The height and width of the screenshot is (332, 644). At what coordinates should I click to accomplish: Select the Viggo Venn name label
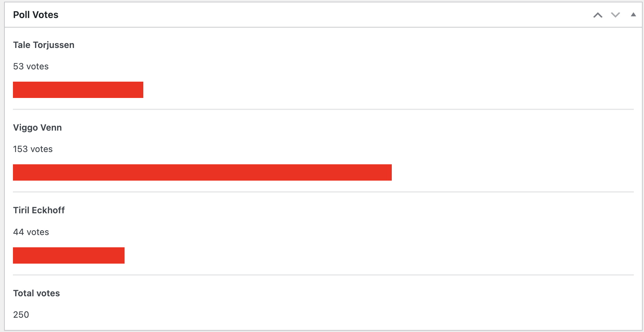(x=37, y=128)
